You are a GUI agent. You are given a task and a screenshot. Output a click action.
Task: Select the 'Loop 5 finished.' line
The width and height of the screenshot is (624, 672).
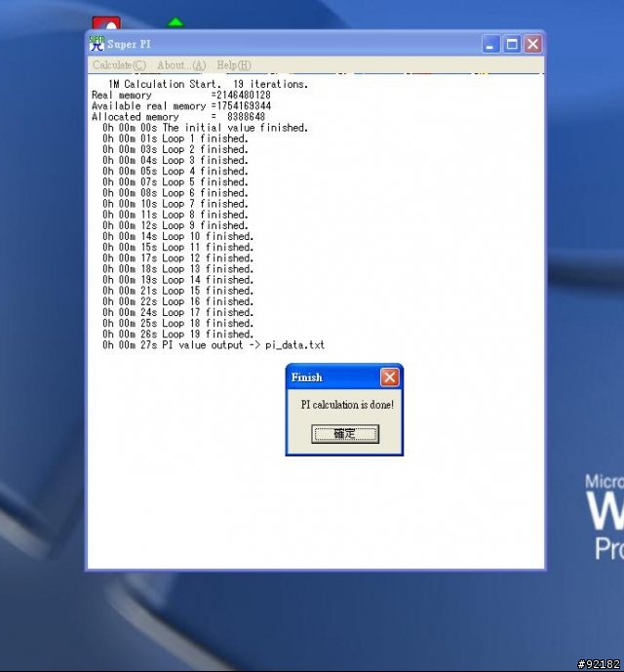[x=175, y=182]
